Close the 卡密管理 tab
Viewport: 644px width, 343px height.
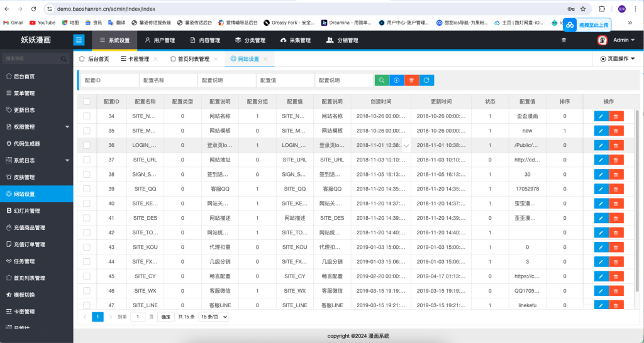(x=156, y=59)
